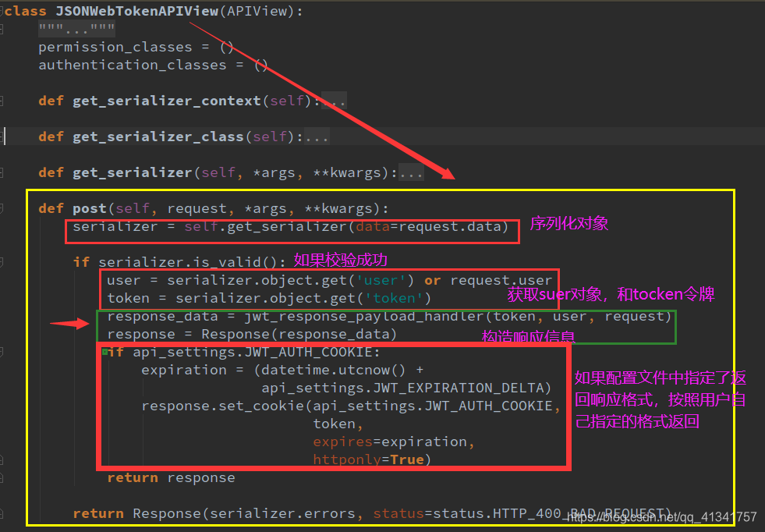Image resolution: width=765 pixels, height=532 pixels.
Task: Click serializer.is_valid() condition
Action: click(188, 263)
